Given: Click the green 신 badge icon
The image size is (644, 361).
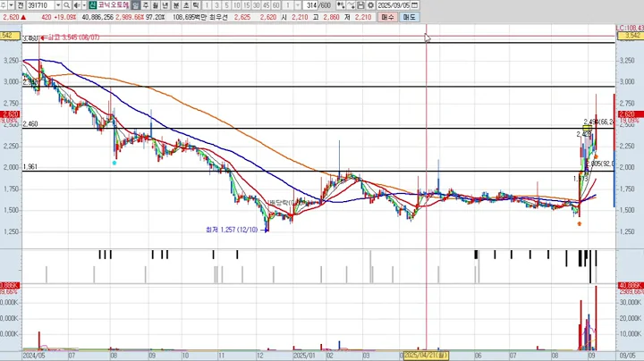Looking at the screenshot, I should (x=92, y=5).
